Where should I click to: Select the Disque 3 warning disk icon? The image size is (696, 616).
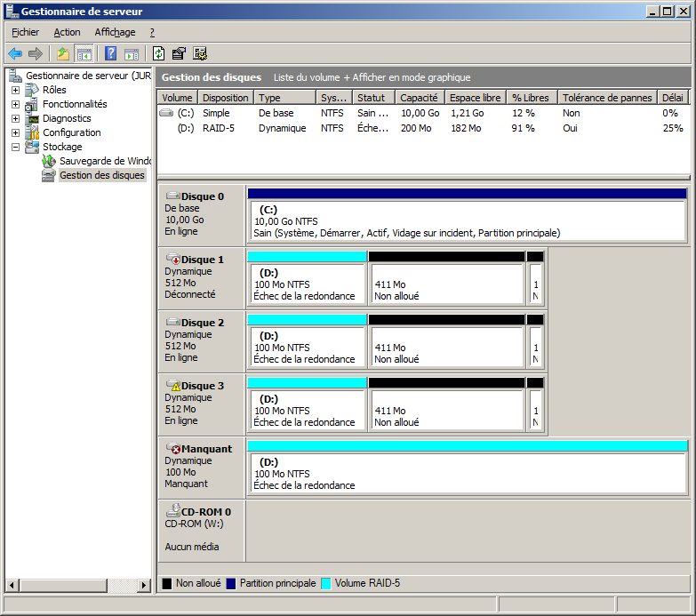click(172, 386)
